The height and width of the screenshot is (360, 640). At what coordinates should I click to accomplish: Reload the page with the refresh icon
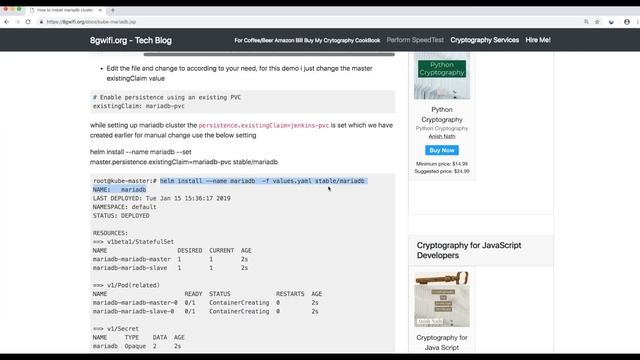[28, 22]
